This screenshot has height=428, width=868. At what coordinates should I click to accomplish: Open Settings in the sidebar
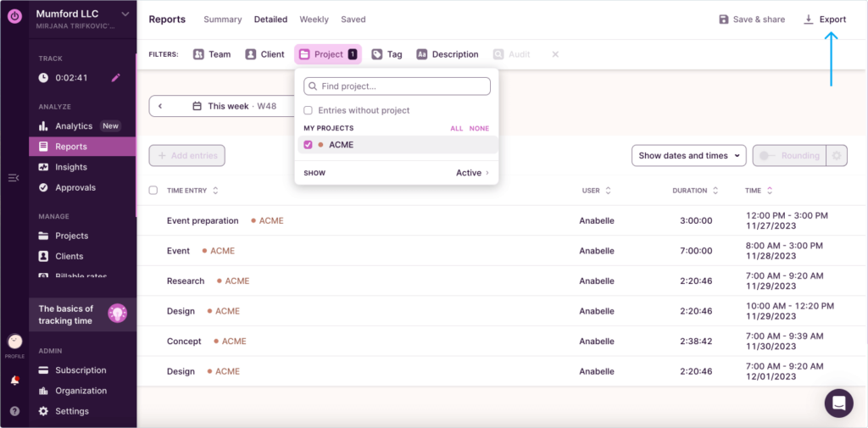[72, 411]
